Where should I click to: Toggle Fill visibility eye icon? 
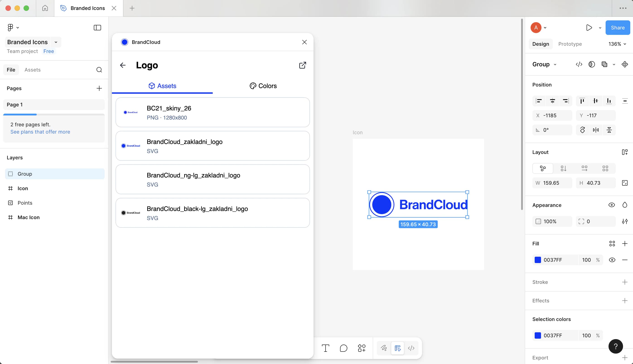coord(612,260)
